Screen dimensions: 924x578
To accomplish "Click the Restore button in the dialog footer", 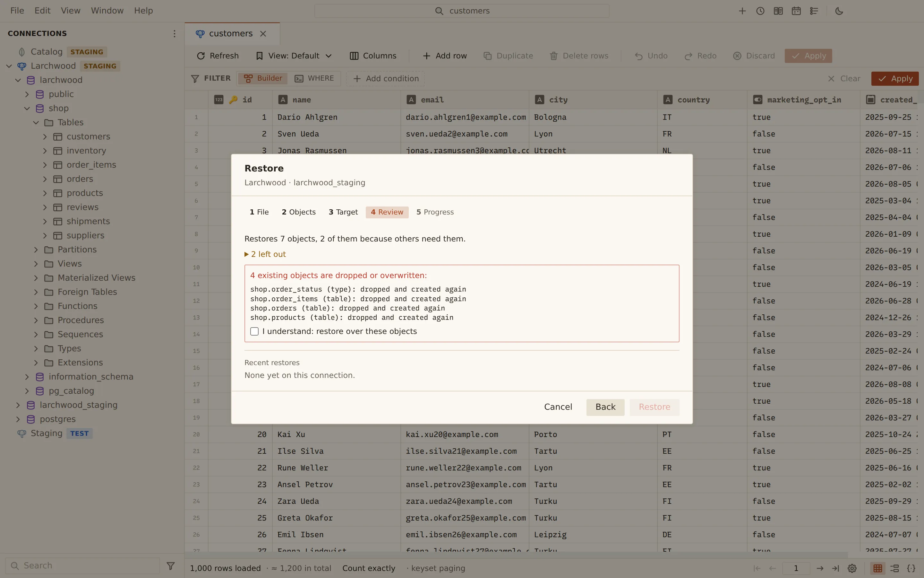I will [654, 407].
